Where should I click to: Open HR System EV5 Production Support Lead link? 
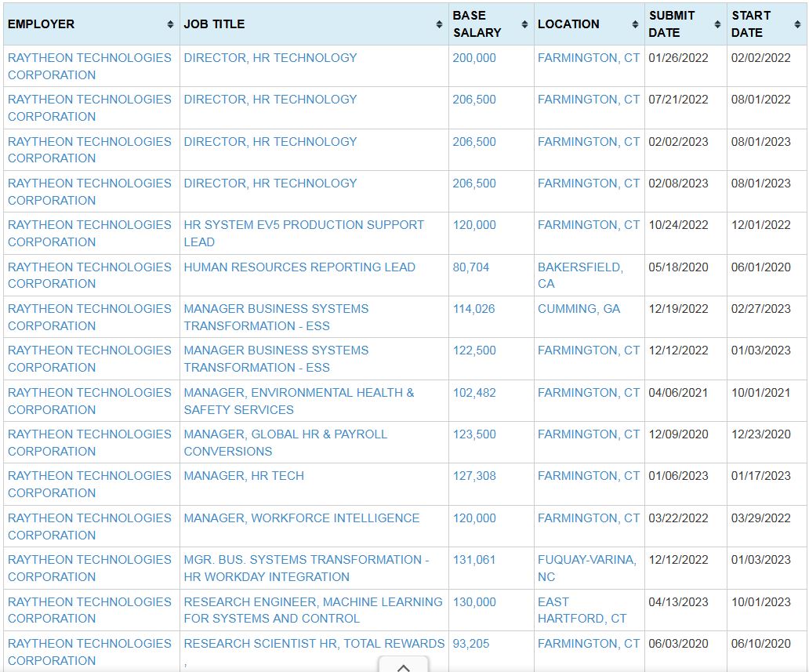point(303,234)
